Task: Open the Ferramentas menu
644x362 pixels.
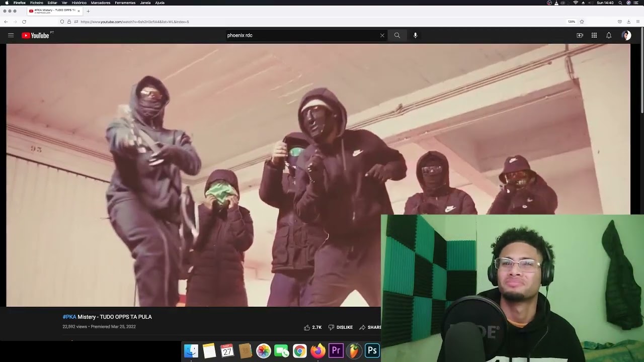Action: (125, 3)
